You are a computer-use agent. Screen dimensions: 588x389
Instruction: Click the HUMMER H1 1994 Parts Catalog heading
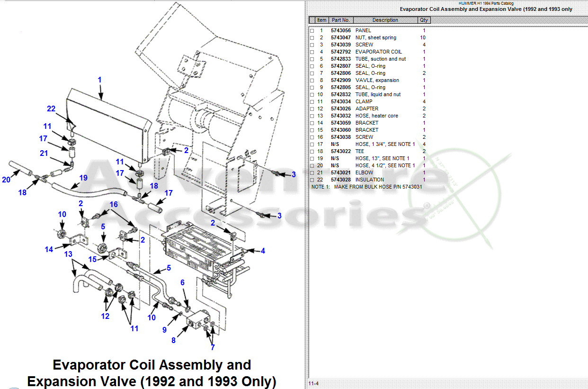click(486, 3)
